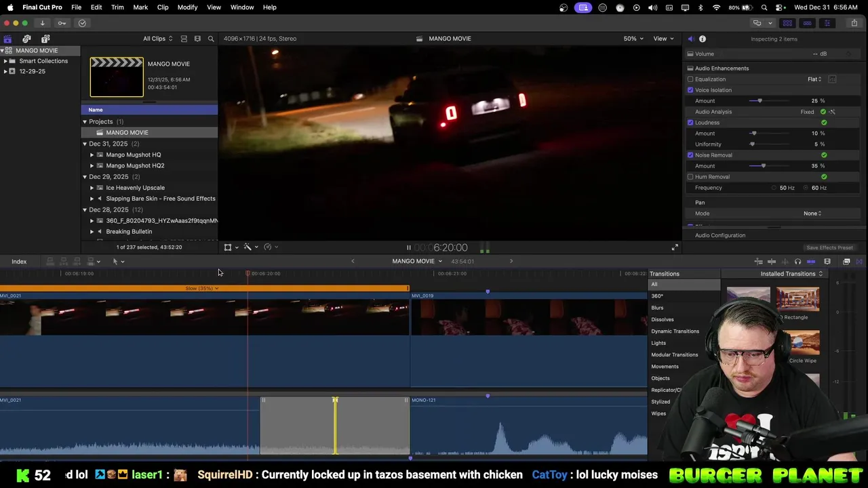Viewport: 868px width, 488px height.
Task: Open the browser search magnifier
Action: (211, 39)
